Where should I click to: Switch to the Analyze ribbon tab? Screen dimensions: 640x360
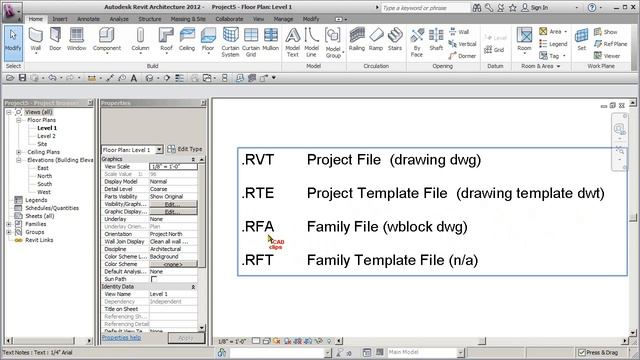pos(119,19)
